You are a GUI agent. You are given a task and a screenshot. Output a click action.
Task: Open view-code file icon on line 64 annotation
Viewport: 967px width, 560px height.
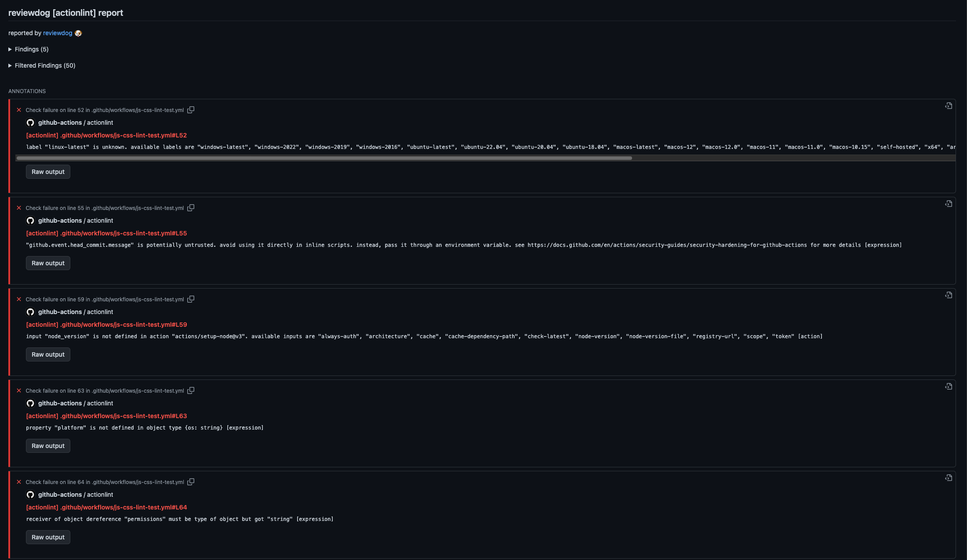(949, 477)
